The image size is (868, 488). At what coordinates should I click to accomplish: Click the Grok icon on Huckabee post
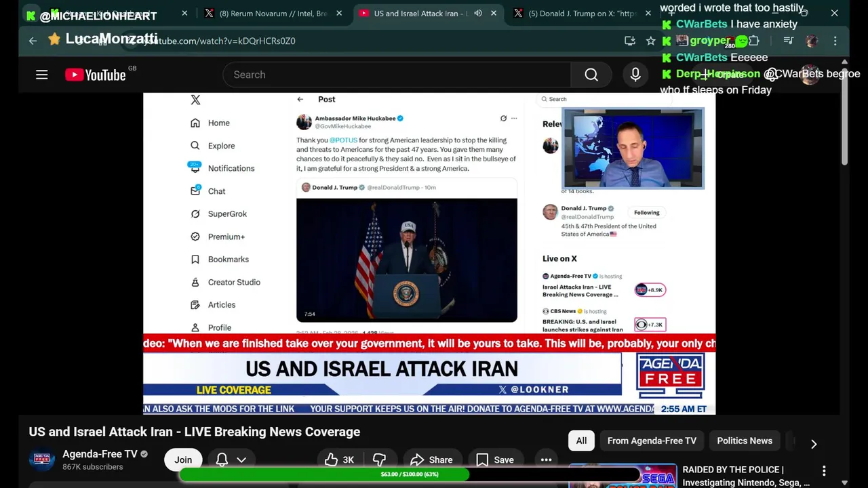(503, 118)
